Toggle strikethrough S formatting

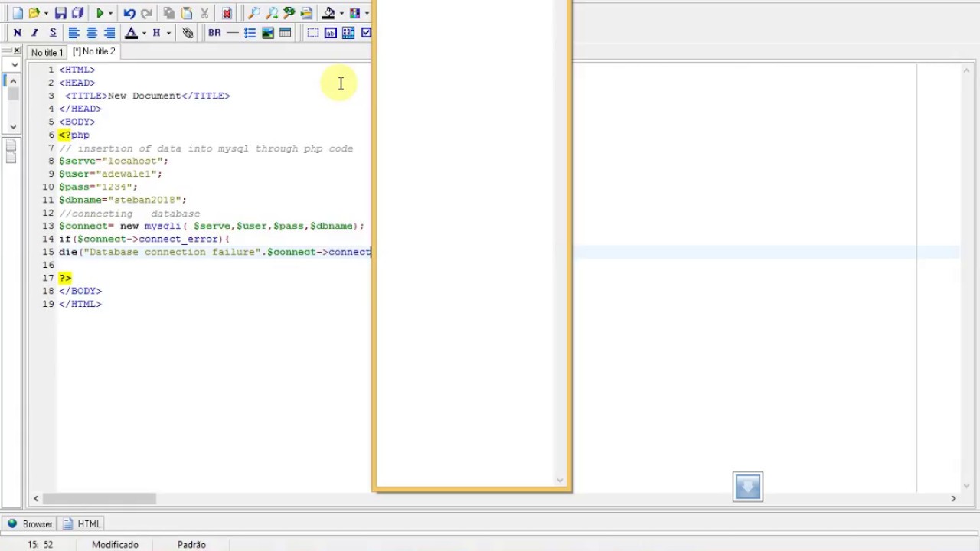pyautogui.click(x=53, y=33)
